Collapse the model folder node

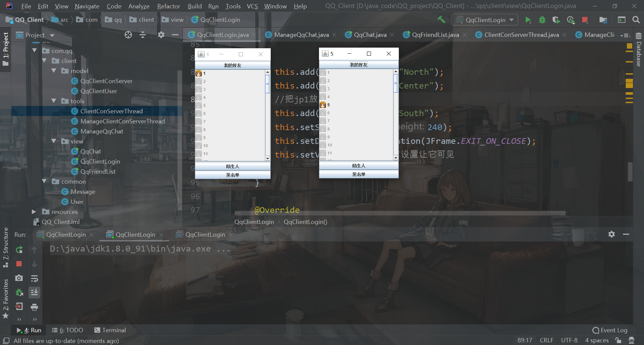point(54,71)
